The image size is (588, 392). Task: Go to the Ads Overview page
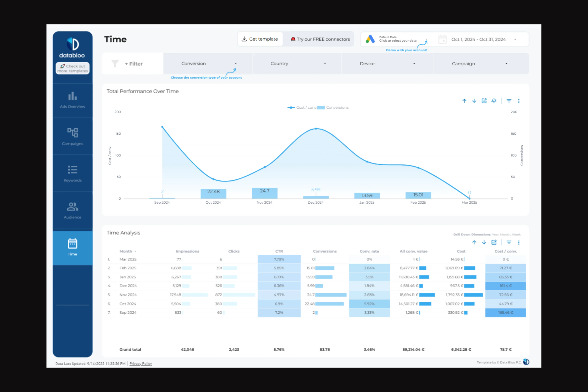click(73, 100)
